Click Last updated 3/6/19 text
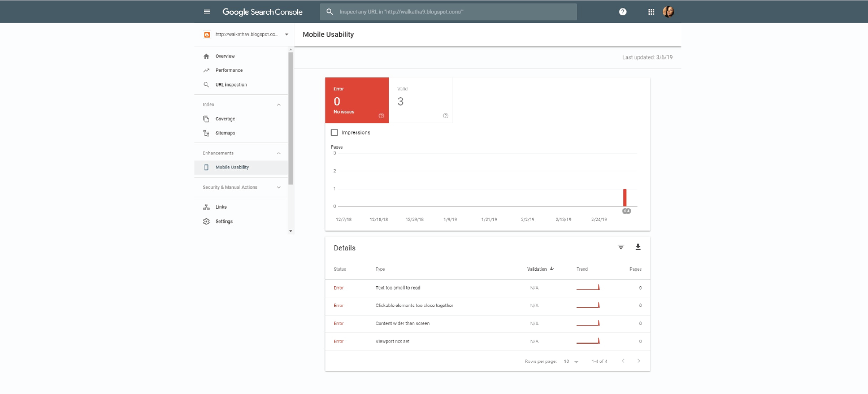 (x=648, y=58)
